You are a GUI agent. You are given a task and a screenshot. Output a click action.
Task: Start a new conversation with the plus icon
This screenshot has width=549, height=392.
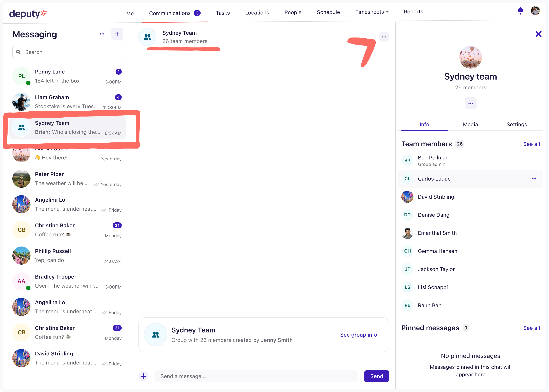117,34
